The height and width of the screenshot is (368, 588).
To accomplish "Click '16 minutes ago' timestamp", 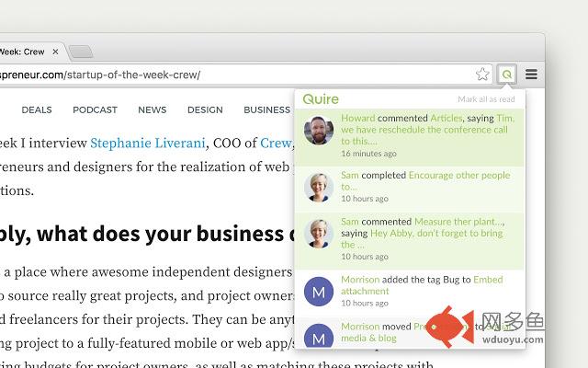I will [368, 154].
